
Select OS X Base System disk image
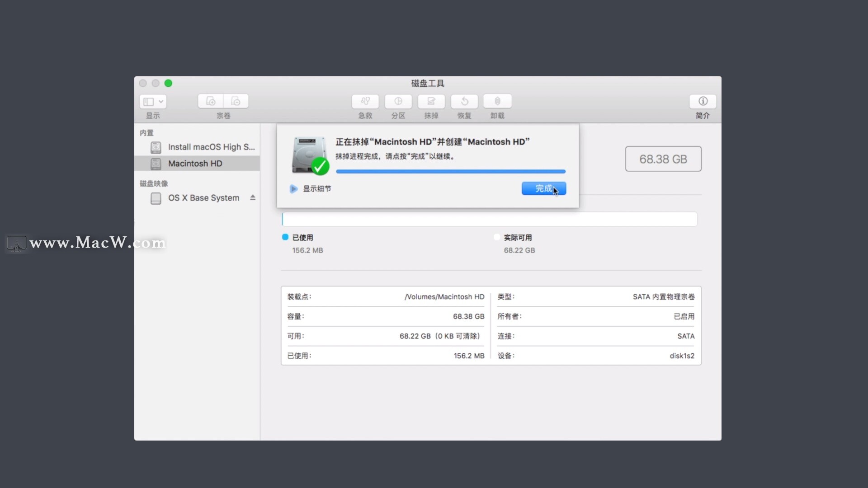pos(203,198)
